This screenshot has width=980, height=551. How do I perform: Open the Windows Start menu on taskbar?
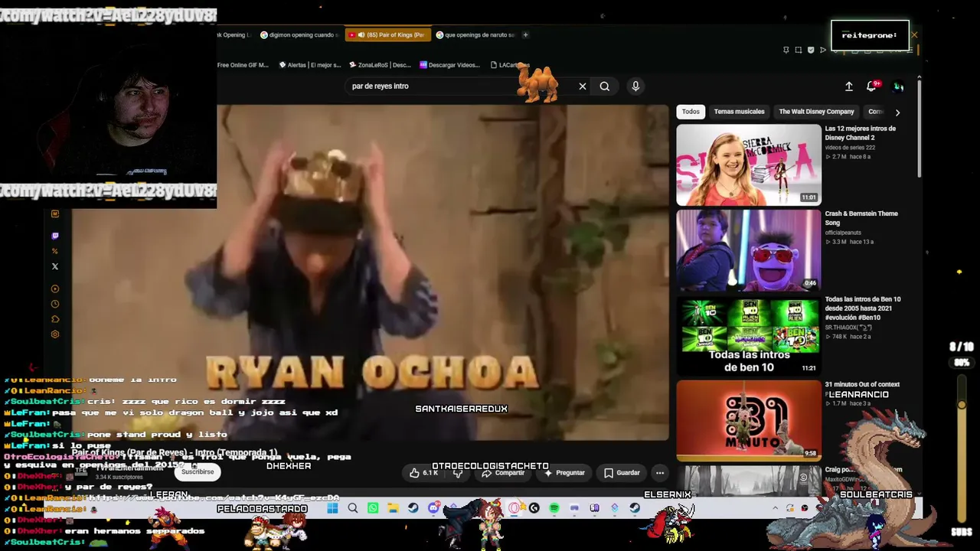332,508
